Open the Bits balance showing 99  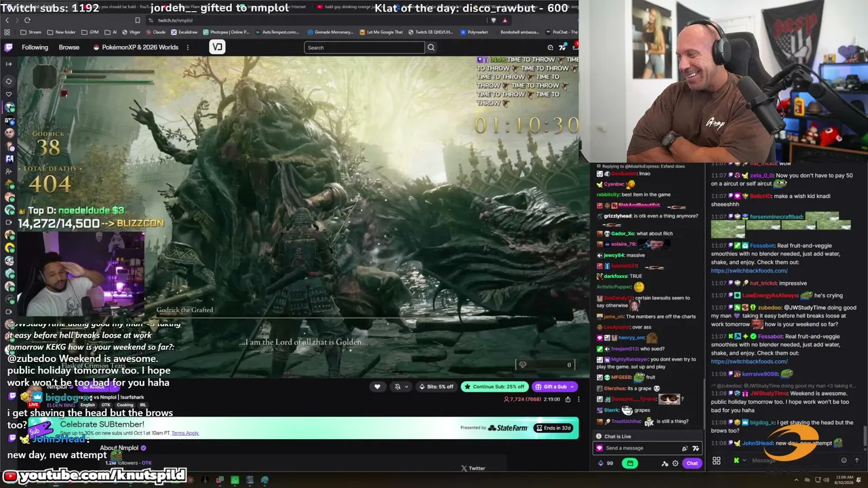pyautogui.click(x=606, y=464)
